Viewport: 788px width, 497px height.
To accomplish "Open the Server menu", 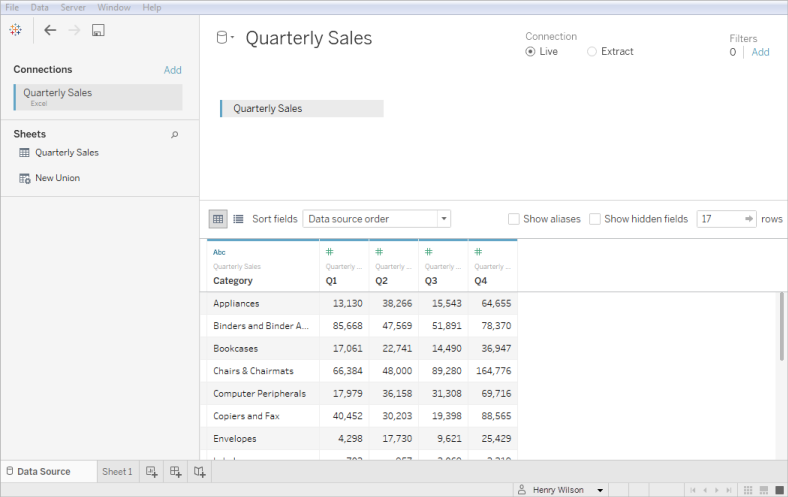I will coord(73,8).
